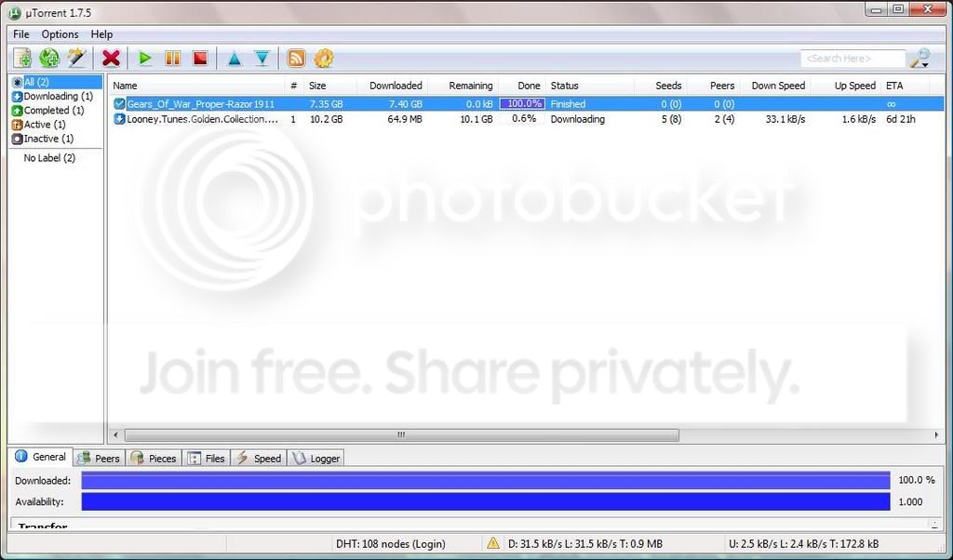Open the Help menu
Screen dimensions: 953x560
tap(101, 34)
